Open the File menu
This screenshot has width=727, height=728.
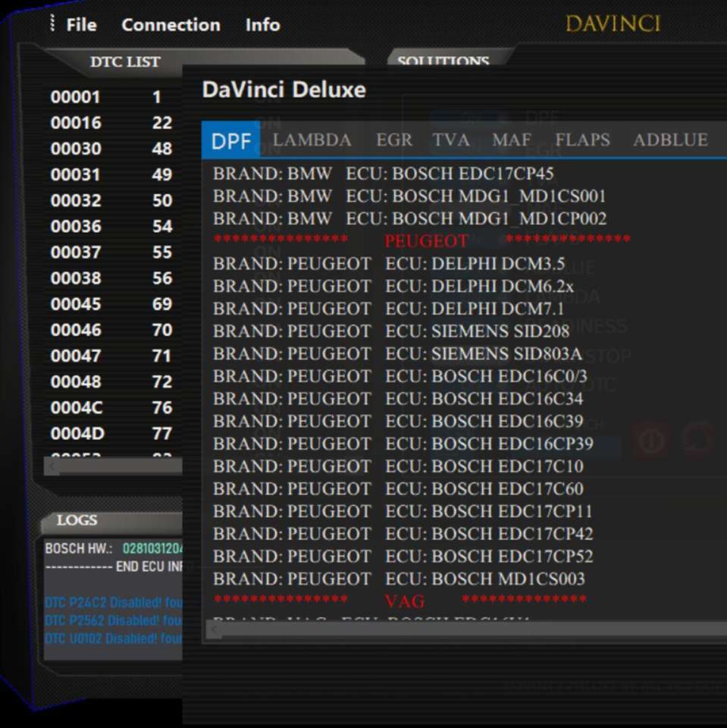81,24
